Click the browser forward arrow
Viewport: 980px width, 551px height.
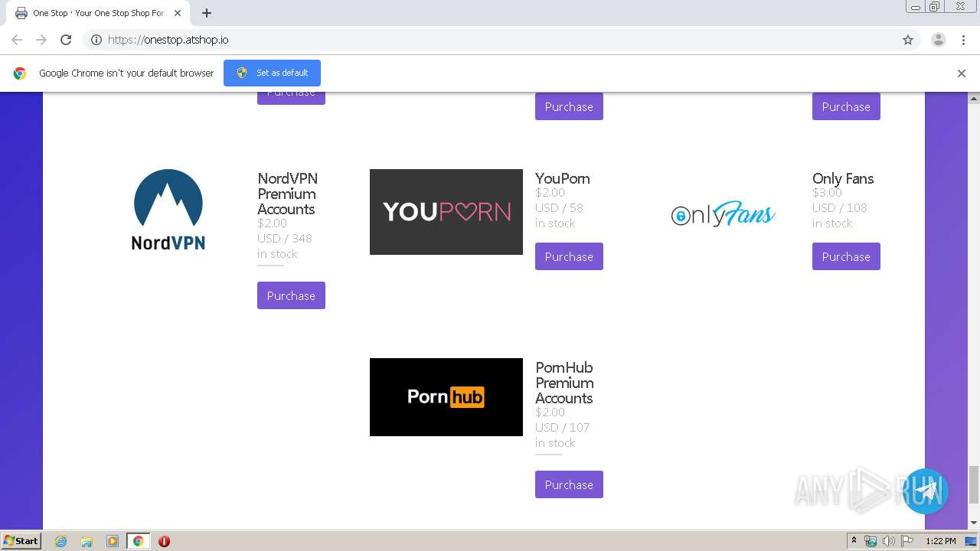[x=41, y=40]
